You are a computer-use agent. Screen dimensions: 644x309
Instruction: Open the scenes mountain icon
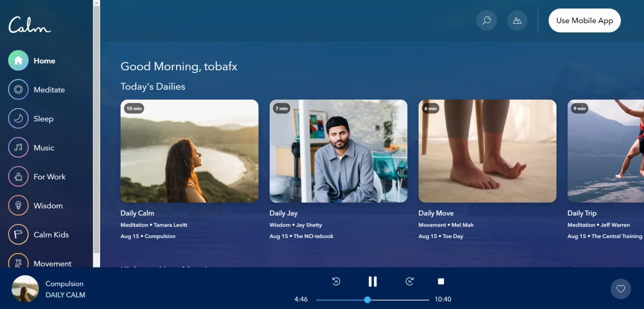pyautogui.click(x=517, y=21)
